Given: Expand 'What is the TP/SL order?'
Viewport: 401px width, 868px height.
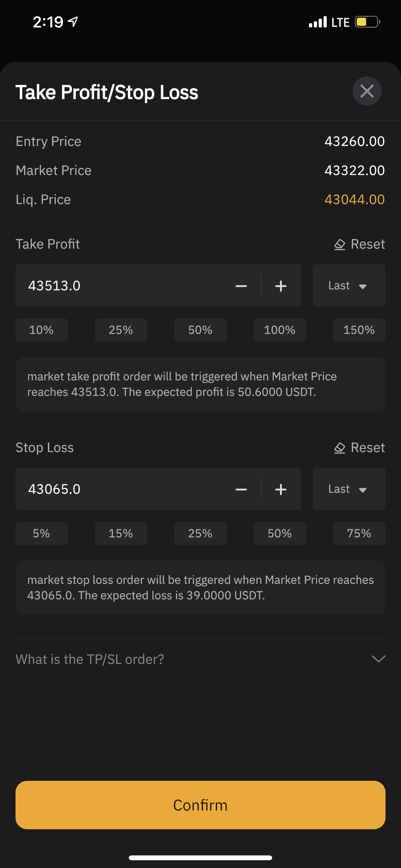Looking at the screenshot, I should pyautogui.click(x=200, y=659).
